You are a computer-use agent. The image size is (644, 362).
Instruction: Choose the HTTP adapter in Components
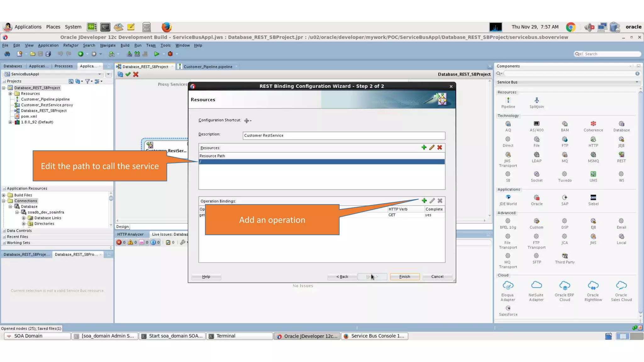pyautogui.click(x=593, y=142)
